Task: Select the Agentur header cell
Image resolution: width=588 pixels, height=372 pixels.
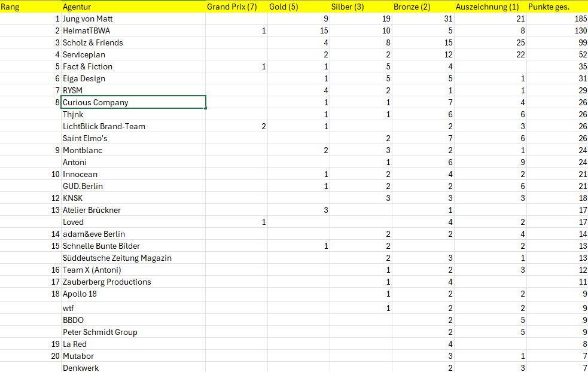Action: click(133, 7)
